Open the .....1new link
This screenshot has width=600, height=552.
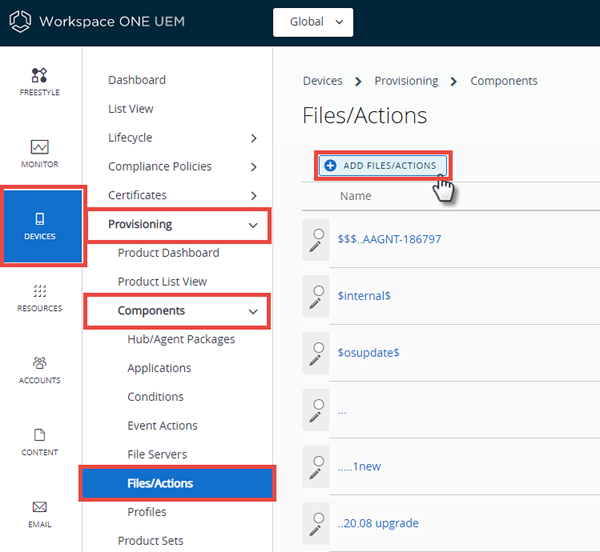[x=359, y=466]
